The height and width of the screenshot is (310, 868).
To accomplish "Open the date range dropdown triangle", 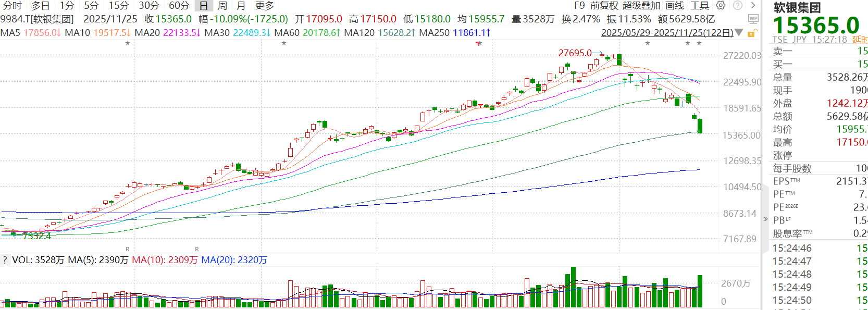I will (x=739, y=33).
